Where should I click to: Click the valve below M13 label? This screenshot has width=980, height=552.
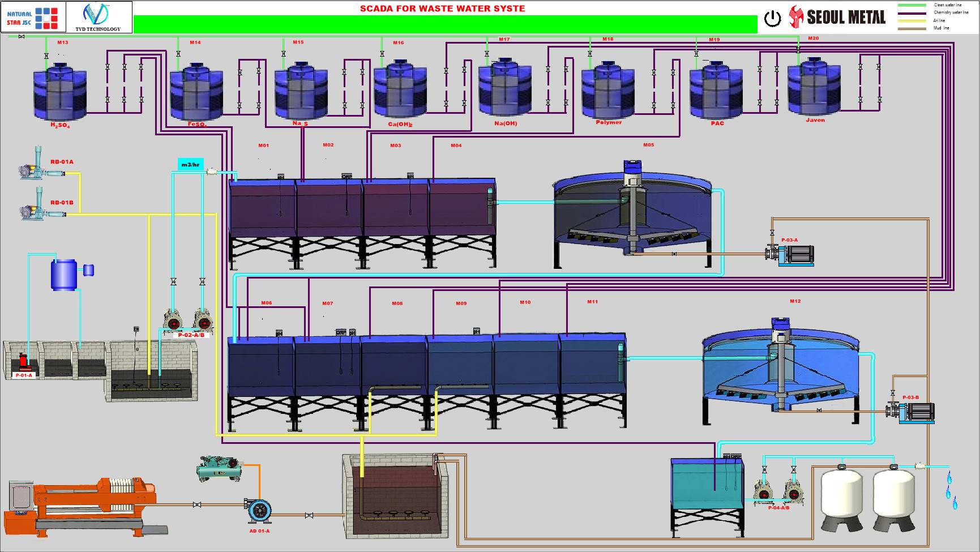[46, 55]
